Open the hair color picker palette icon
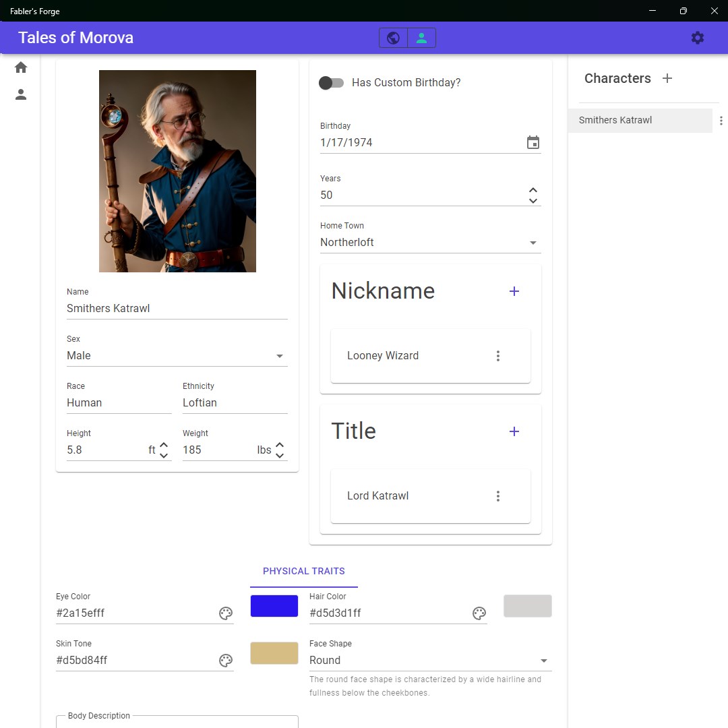Viewport: 728px width, 728px height. (x=479, y=613)
